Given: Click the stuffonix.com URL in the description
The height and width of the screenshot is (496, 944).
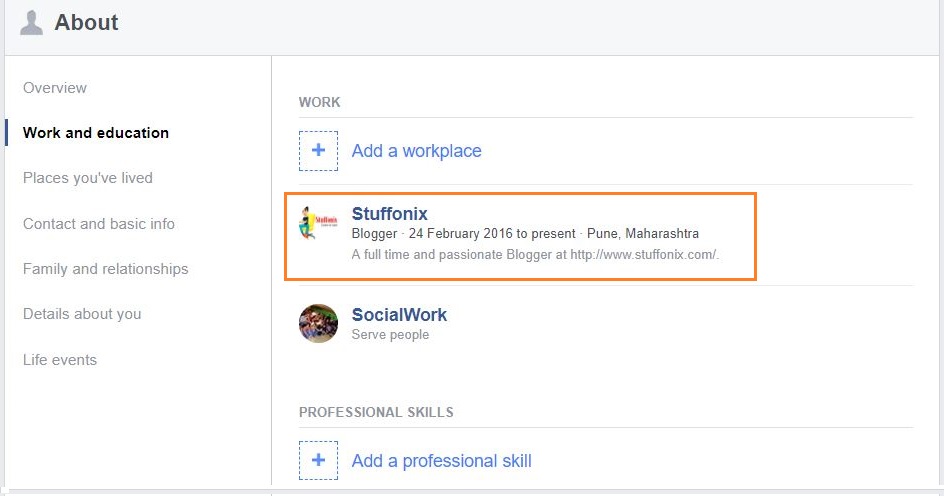Looking at the screenshot, I should click(644, 255).
